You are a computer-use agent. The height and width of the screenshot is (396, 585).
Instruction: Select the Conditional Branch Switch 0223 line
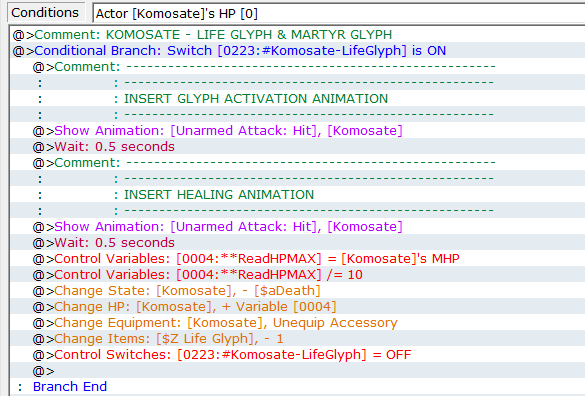click(x=298, y=50)
